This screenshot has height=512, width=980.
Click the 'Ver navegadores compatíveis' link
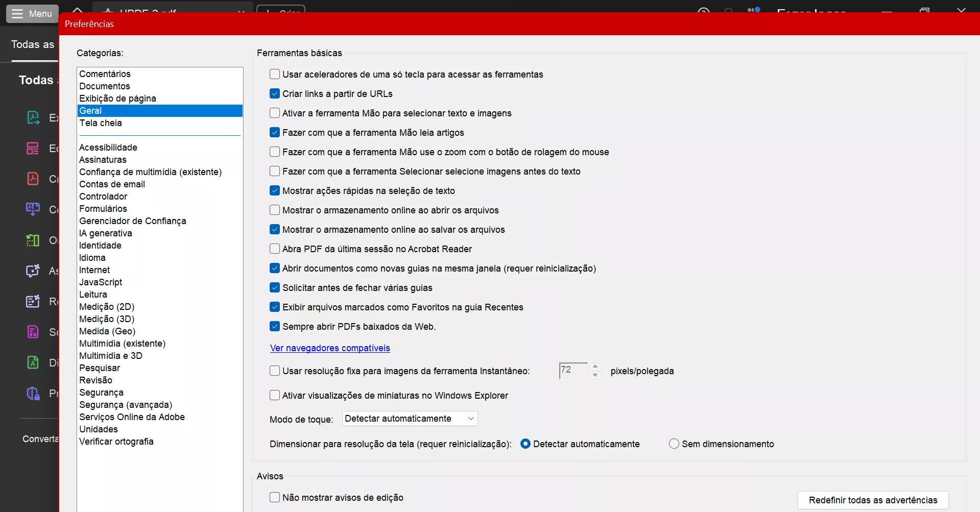[330, 348]
